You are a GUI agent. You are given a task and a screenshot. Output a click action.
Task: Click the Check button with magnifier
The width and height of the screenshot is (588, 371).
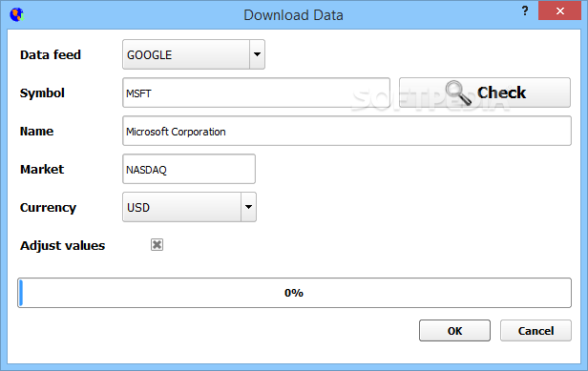(485, 93)
